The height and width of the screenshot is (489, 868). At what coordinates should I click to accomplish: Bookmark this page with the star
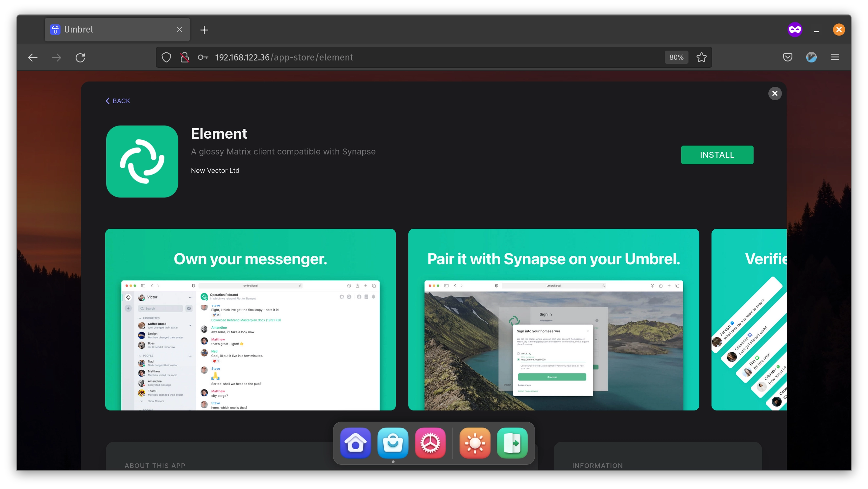[702, 57]
